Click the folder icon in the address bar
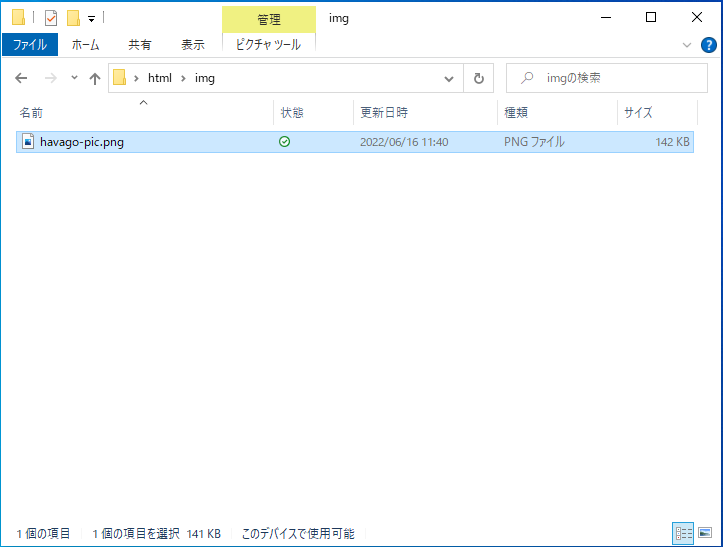 click(119, 77)
